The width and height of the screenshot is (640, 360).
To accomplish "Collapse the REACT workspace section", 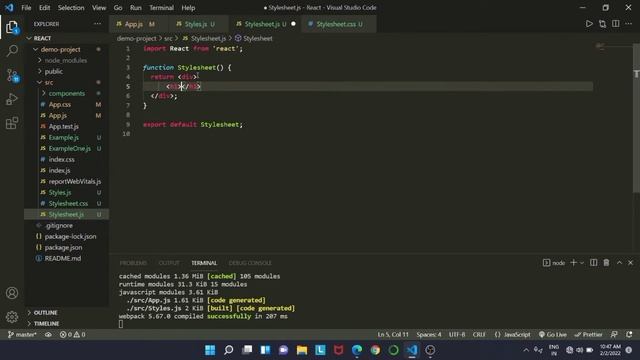I will click(x=67, y=38).
